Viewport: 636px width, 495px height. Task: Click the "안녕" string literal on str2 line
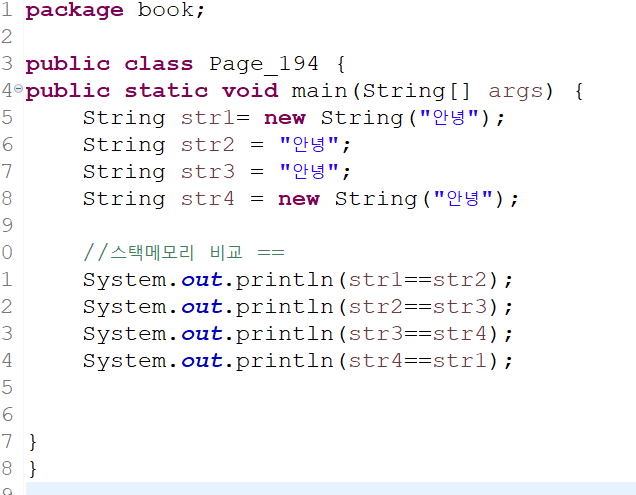tap(309, 144)
